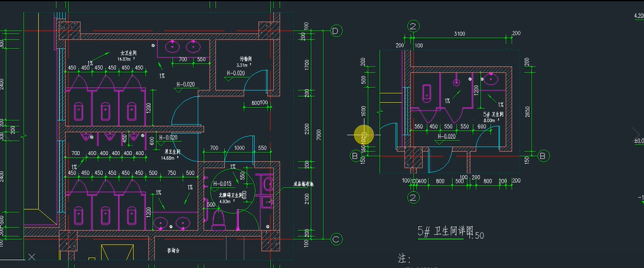Click the top axis bubble numbered 2
Screen dimensions: 644x268
click(x=414, y=26)
